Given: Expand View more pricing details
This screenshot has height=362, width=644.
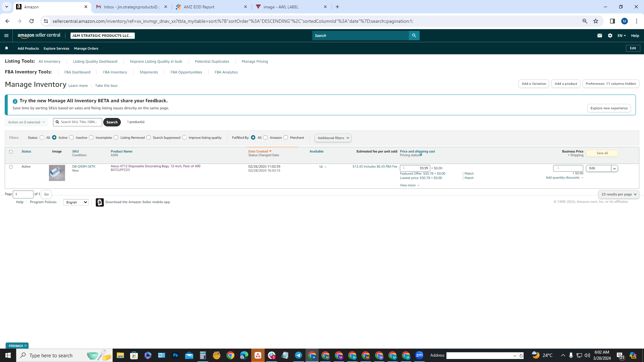Looking at the screenshot, I should 410,185.
